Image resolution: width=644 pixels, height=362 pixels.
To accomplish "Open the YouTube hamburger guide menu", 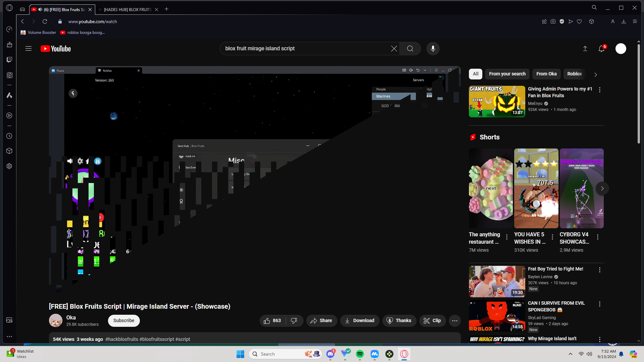I will point(29,49).
